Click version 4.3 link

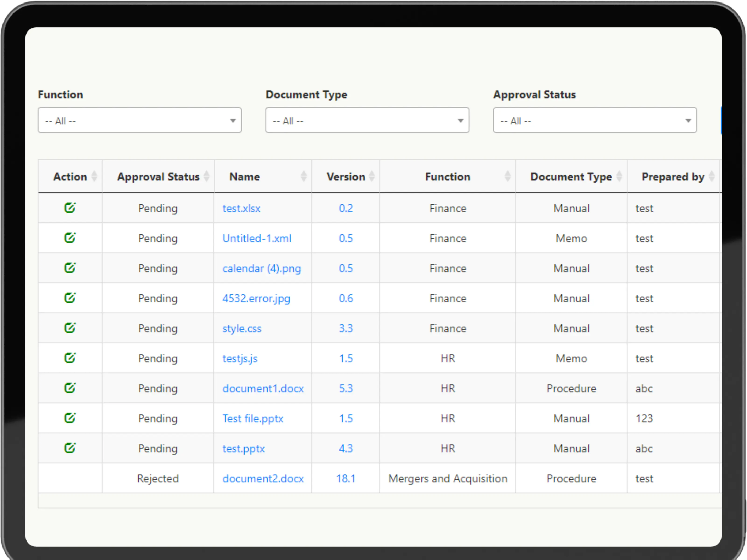click(346, 449)
